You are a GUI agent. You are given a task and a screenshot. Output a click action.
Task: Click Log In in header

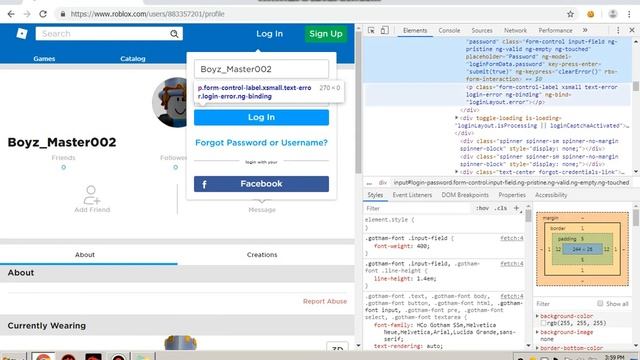[269, 34]
